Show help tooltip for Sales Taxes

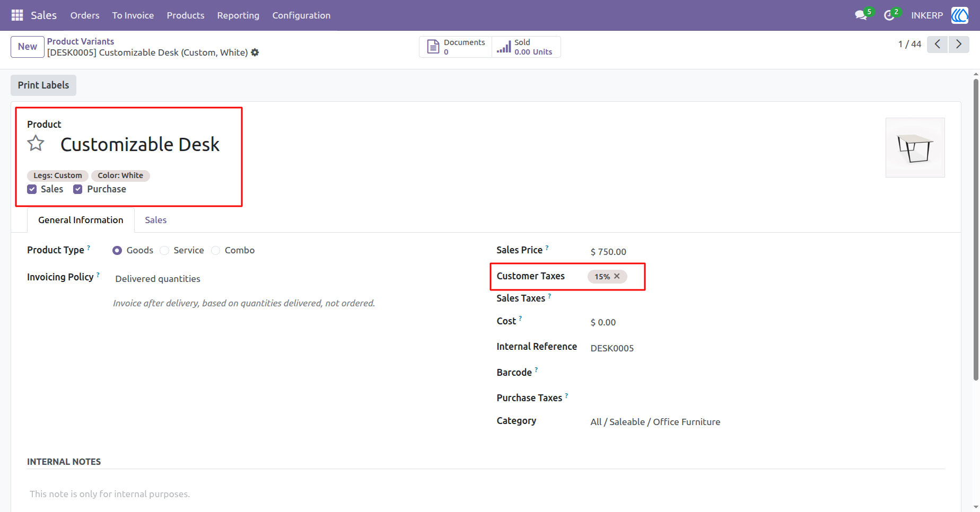tap(549, 296)
